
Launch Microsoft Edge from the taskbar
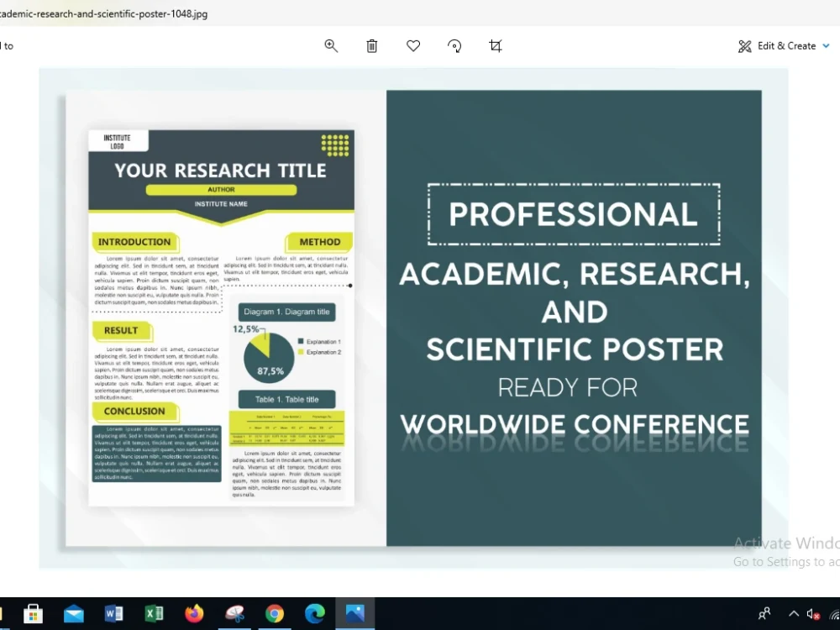click(315, 613)
